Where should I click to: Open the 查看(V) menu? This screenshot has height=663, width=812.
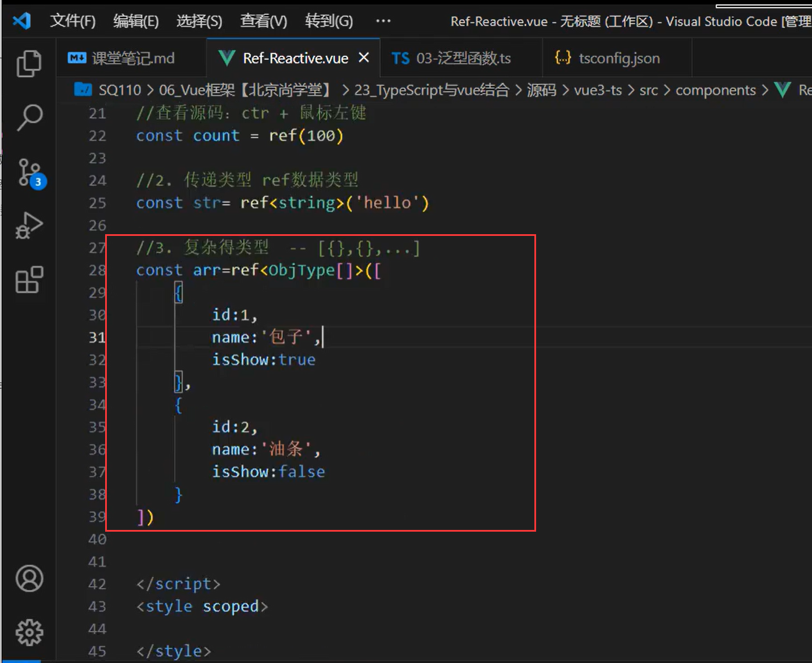coord(264,21)
